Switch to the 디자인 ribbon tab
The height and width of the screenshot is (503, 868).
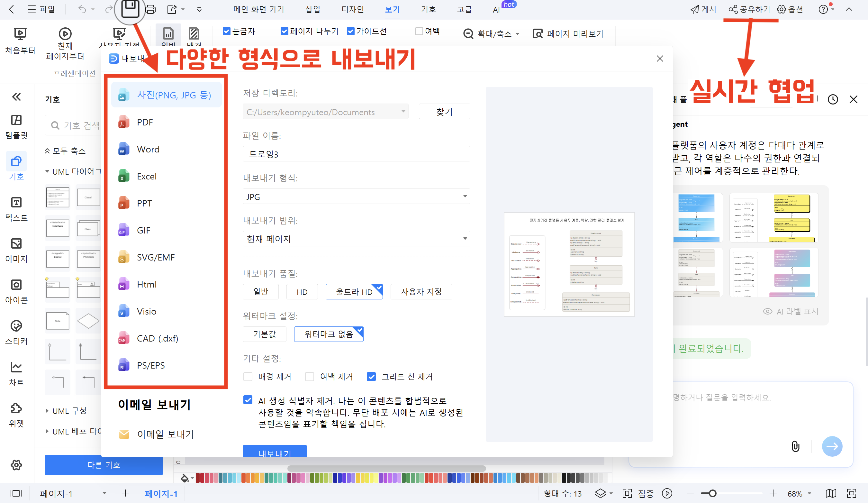point(352,9)
